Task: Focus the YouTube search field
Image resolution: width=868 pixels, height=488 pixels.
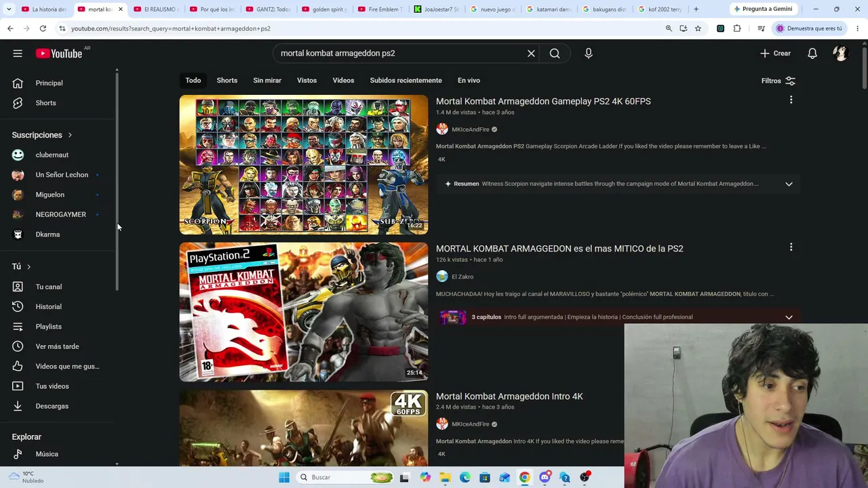Action: 400,54
